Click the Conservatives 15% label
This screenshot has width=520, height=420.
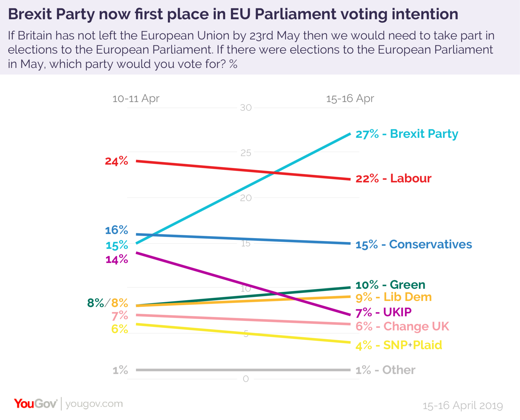413,244
